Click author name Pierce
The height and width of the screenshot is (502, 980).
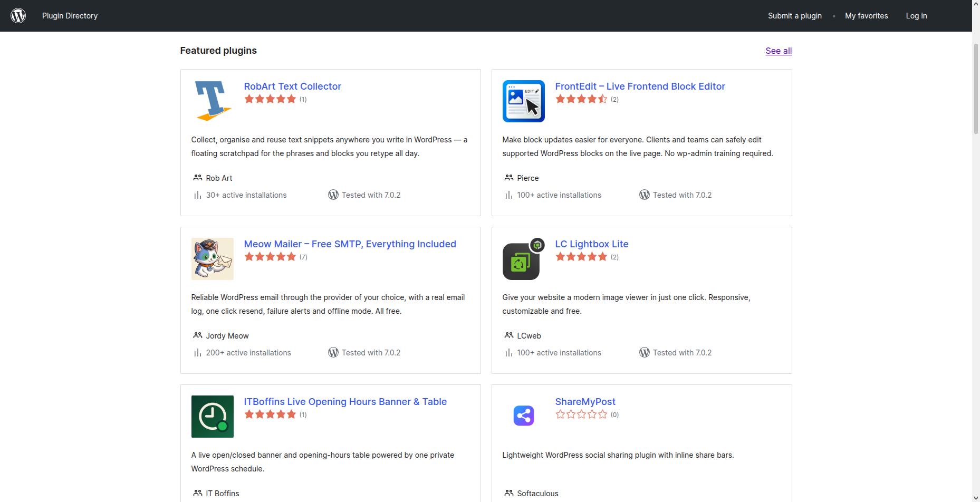coord(528,178)
